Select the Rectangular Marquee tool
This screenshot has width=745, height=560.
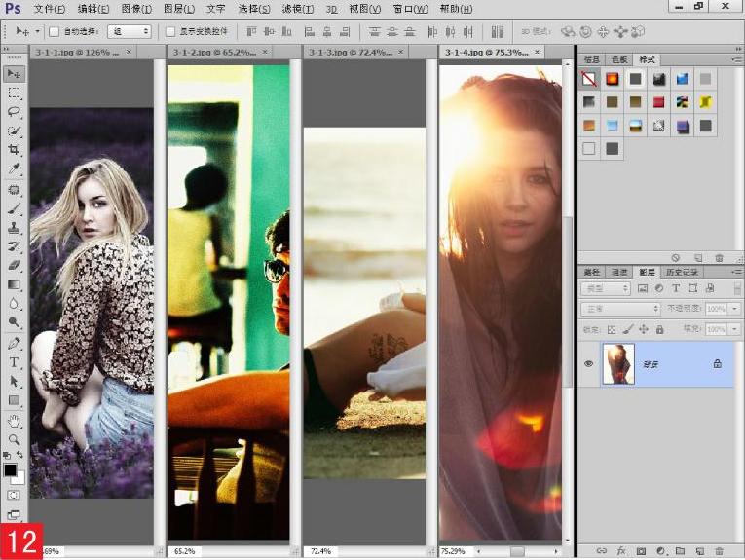pyautogui.click(x=14, y=93)
